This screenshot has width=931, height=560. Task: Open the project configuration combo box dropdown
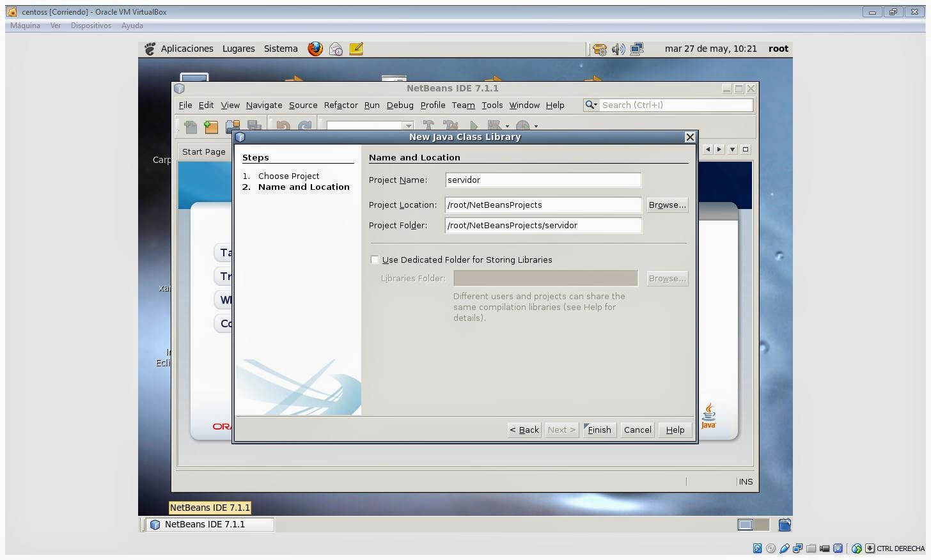coord(408,126)
